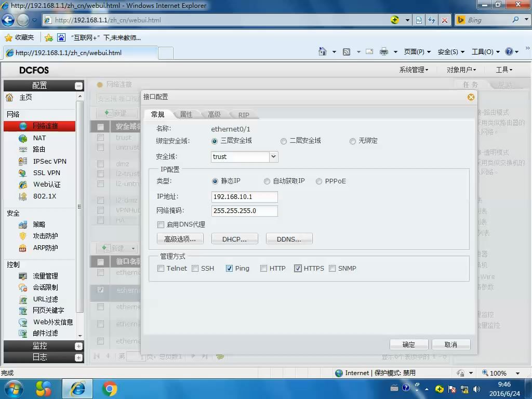Enable the Telnet management checkbox

tap(161, 269)
